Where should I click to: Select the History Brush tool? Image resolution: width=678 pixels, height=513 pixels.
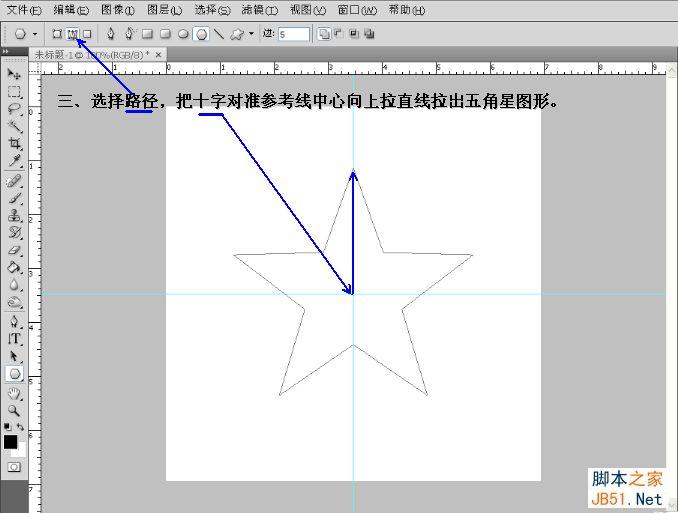[14, 233]
